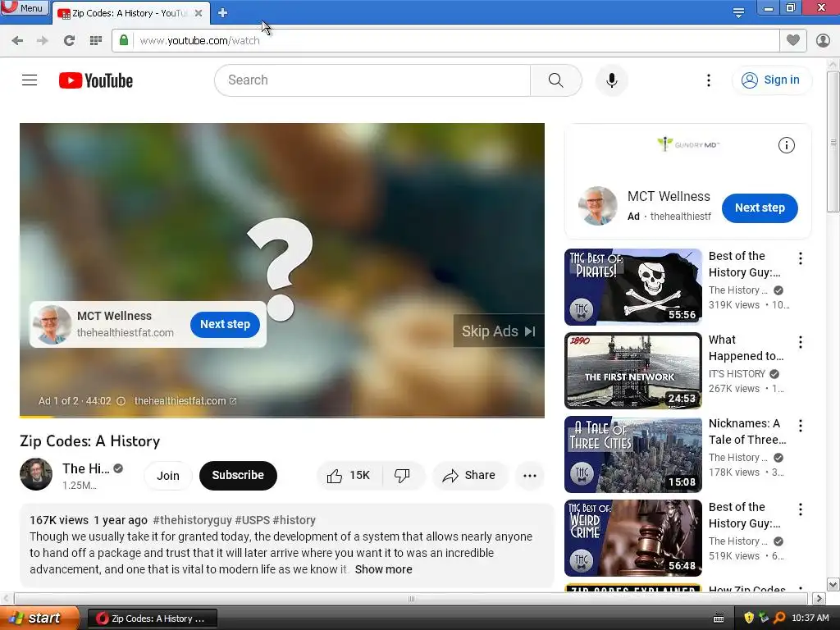840x630 pixels.
Task: Click vertical scrollbar down arrow
Action: click(833, 584)
